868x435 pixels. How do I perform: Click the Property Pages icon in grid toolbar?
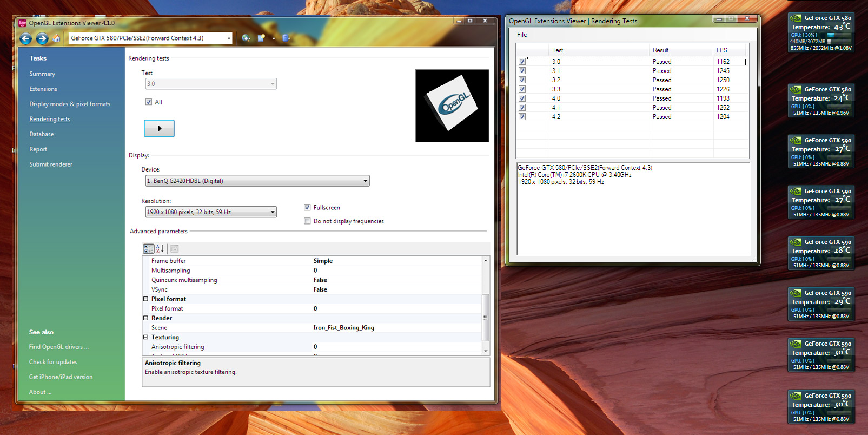point(175,249)
